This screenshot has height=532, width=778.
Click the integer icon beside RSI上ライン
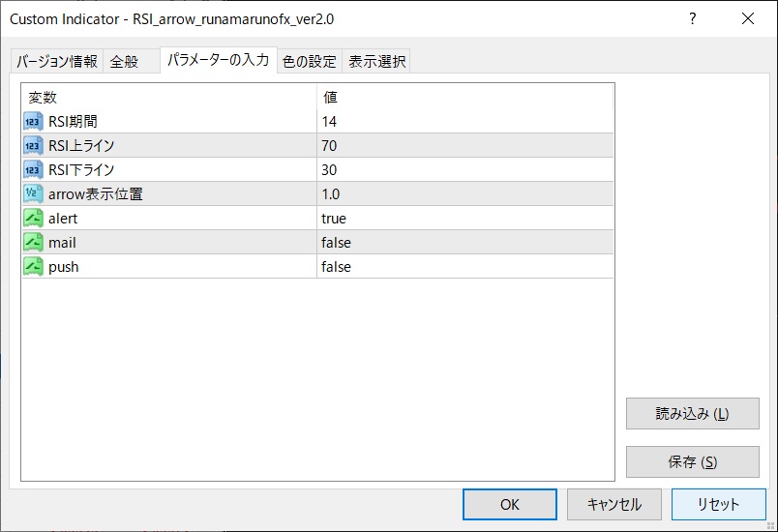coord(33,146)
